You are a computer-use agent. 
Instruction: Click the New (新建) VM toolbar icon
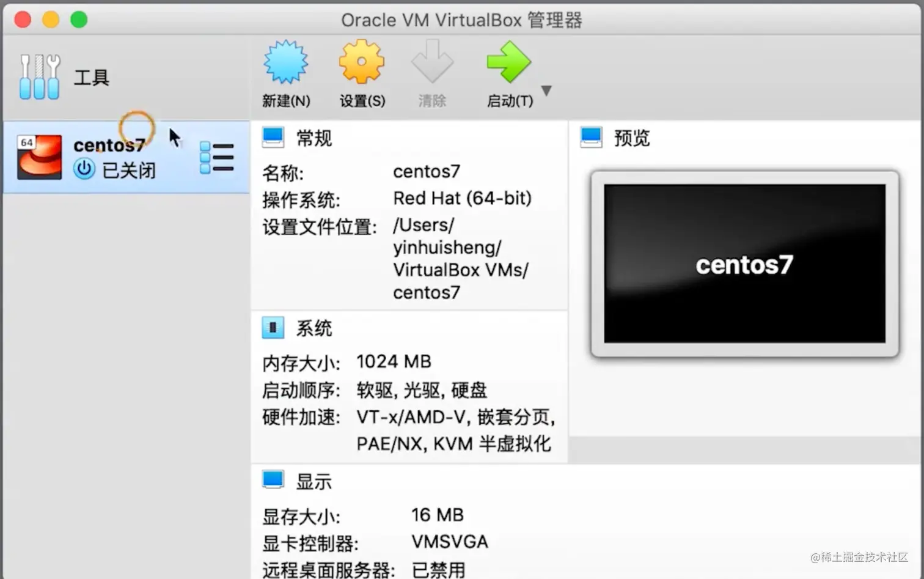285,62
